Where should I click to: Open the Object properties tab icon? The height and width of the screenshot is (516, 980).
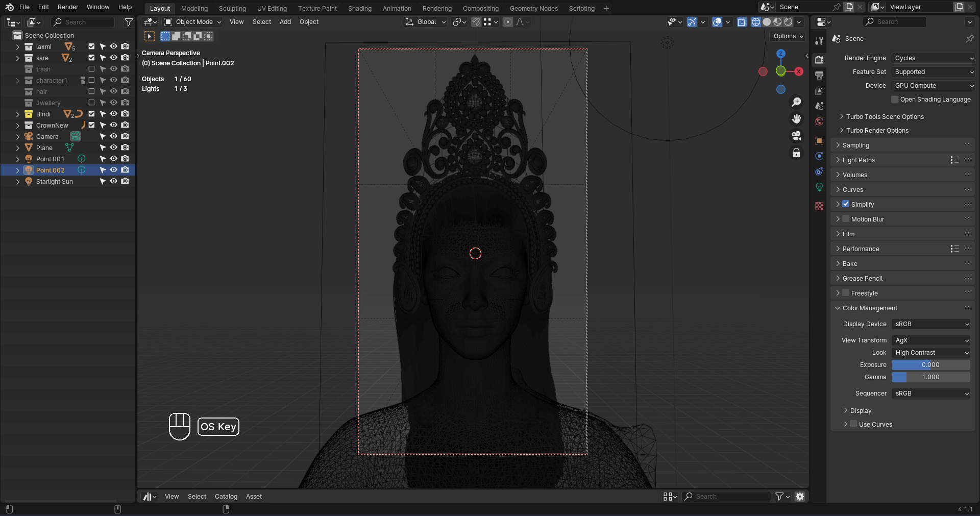pos(819,140)
